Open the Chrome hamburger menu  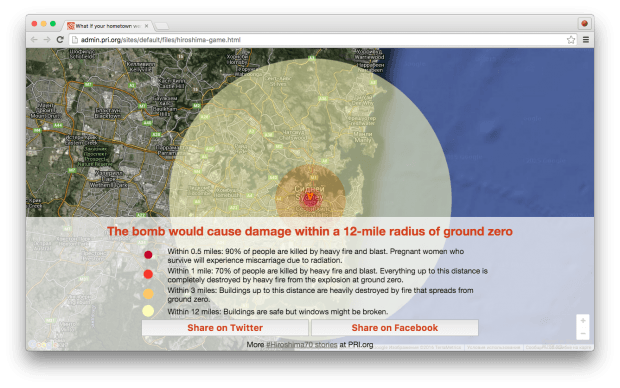tap(586, 40)
